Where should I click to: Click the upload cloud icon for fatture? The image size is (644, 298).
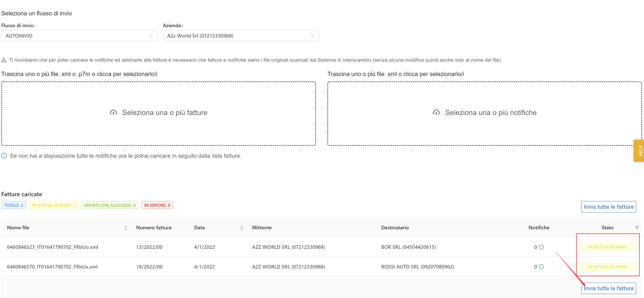(113, 113)
